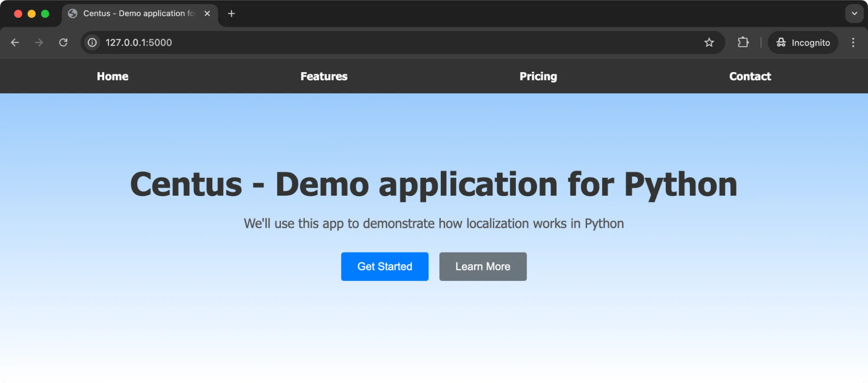Click the 127.0.0.1:5000 address bar
The image size is (868, 383).
click(x=403, y=43)
